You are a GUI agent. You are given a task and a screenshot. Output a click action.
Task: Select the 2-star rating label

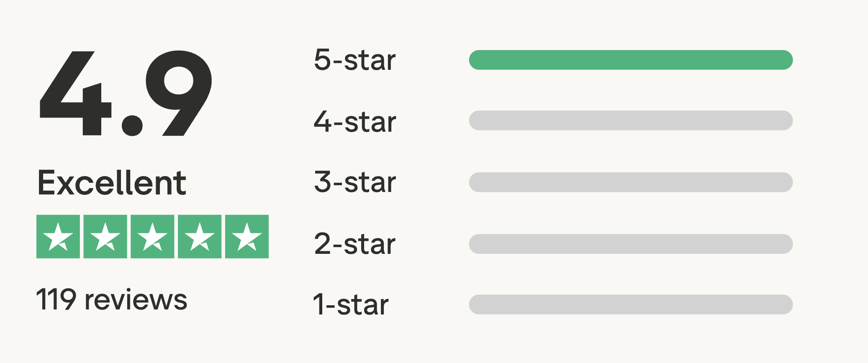(x=354, y=244)
